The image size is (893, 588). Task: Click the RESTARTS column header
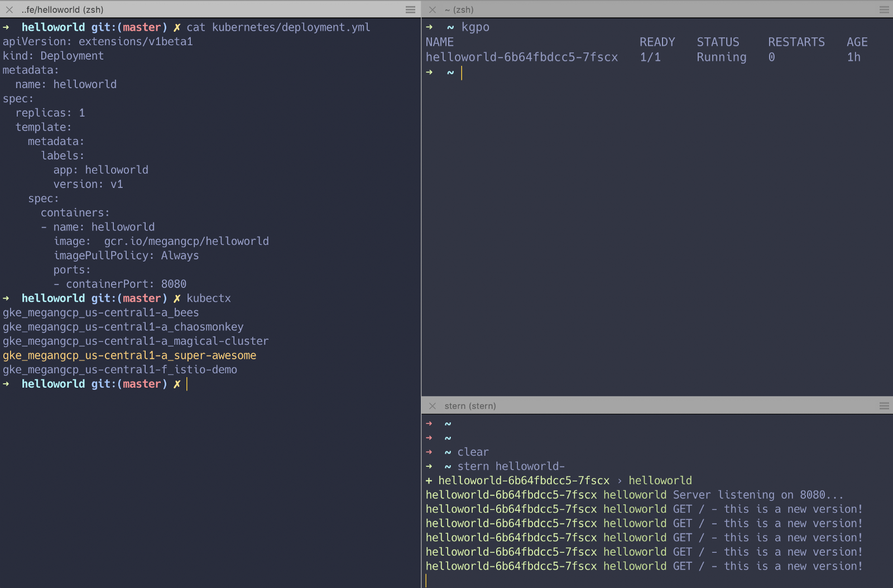[x=796, y=42]
